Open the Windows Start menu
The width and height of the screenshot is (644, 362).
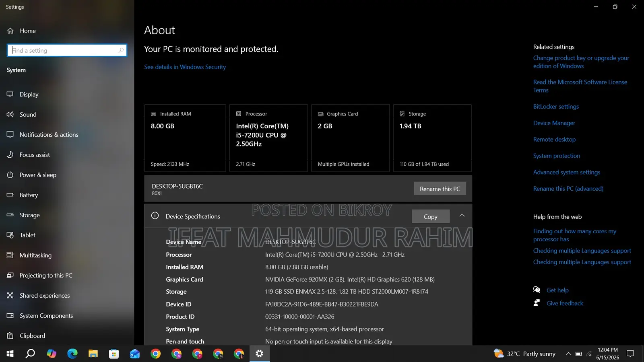[x=10, y=354]
